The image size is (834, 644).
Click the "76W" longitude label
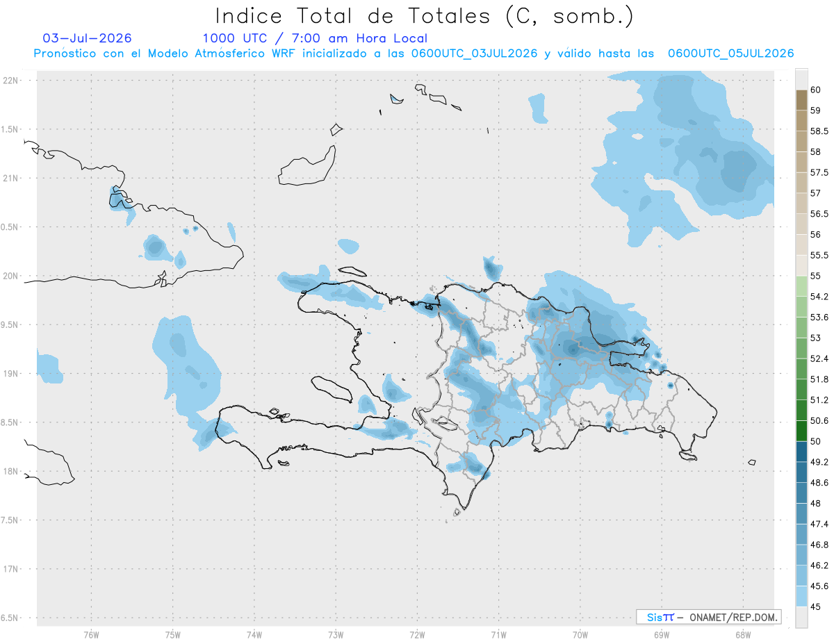pos(91,634)
